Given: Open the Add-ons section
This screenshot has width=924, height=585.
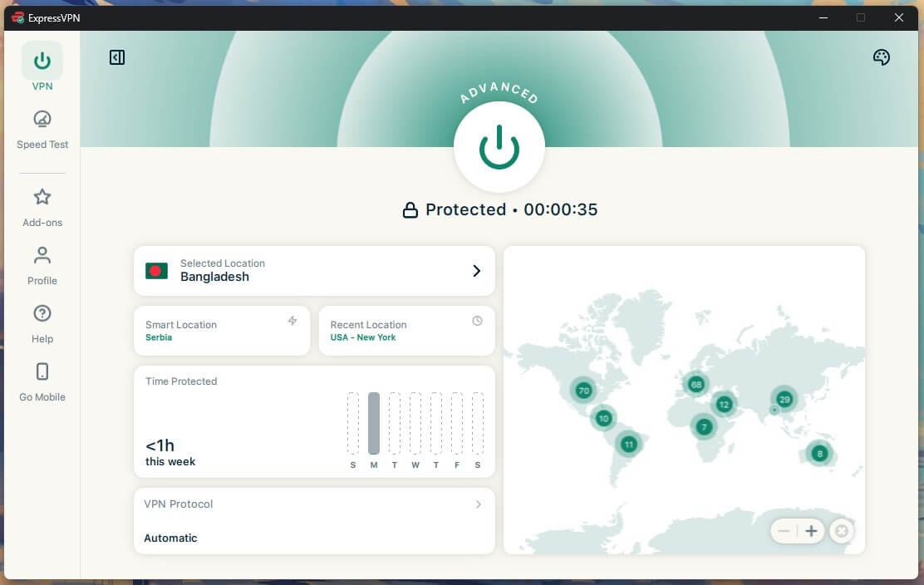Looking at the screenshot, I should (x=42, y=208).
